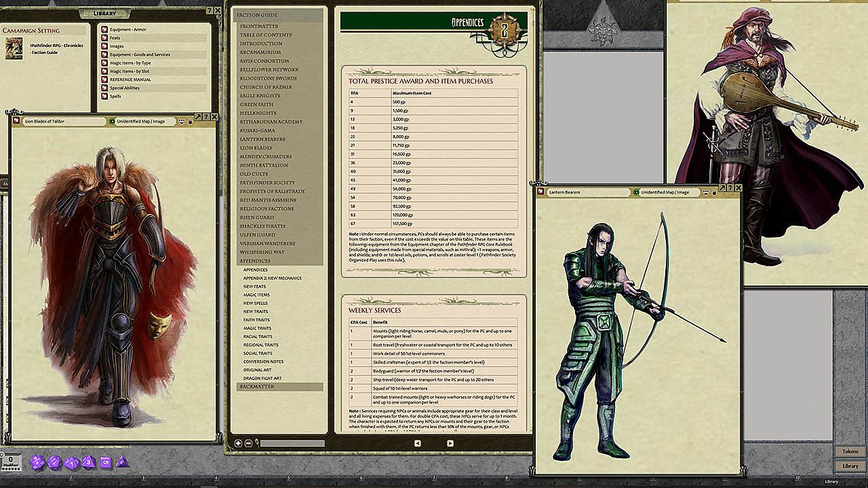
Task: Toggle the lock on Lion Blades image
Action: pos(191,121)
